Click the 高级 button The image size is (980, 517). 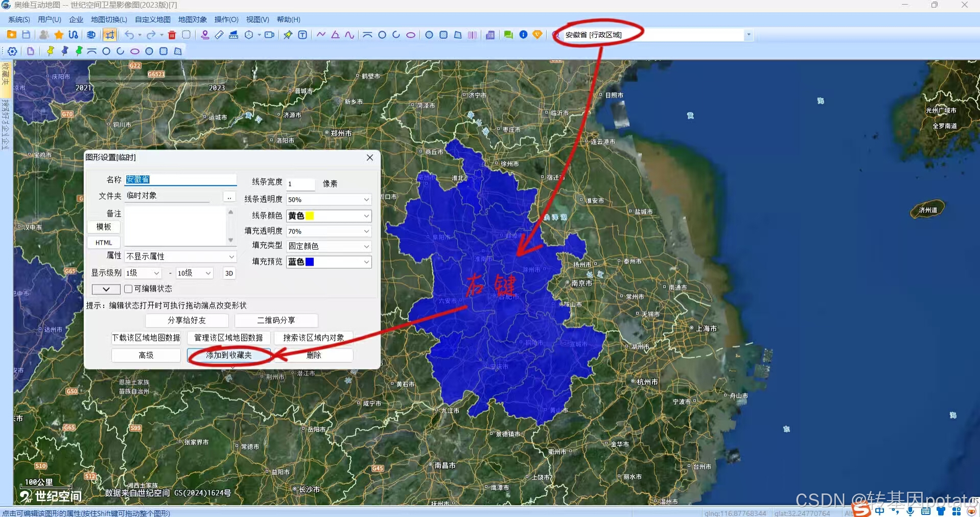146,355
